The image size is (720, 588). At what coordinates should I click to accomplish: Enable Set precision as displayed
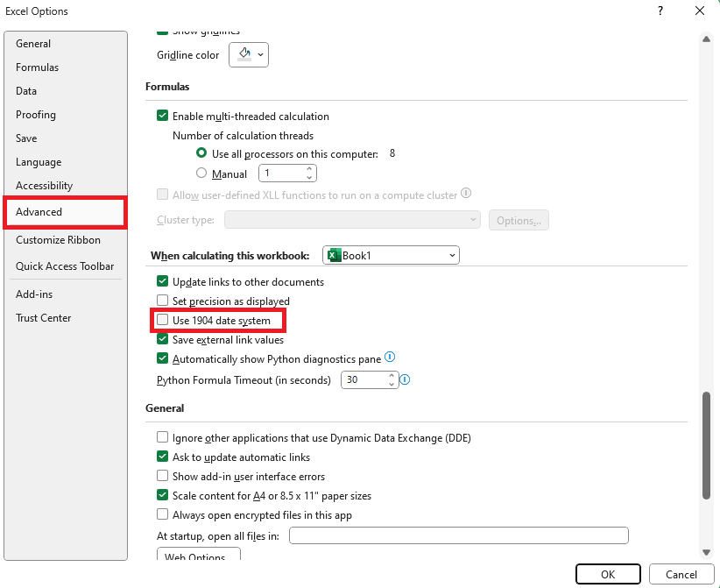click(163, 301)
